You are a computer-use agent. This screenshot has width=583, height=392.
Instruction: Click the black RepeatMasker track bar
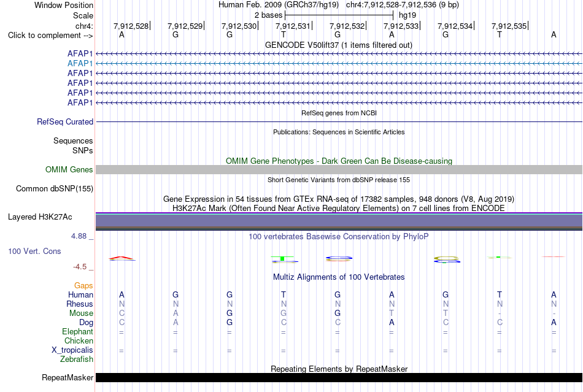point(339,377)
